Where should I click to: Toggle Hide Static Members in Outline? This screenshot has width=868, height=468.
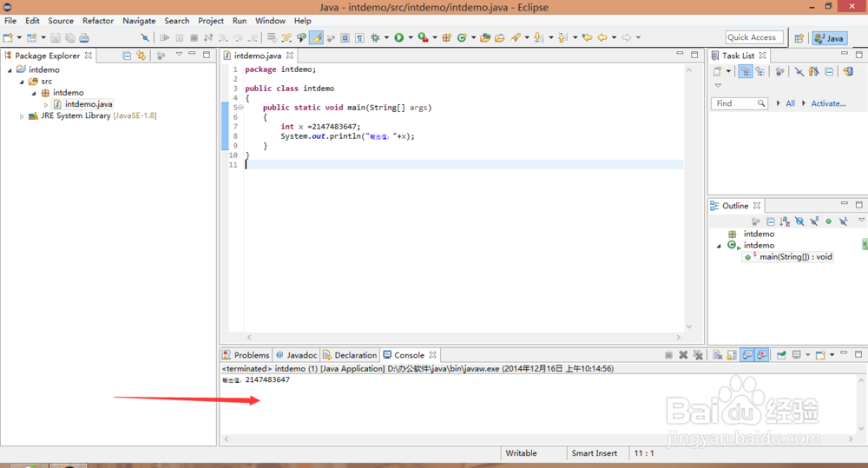(x=814, y=221)
